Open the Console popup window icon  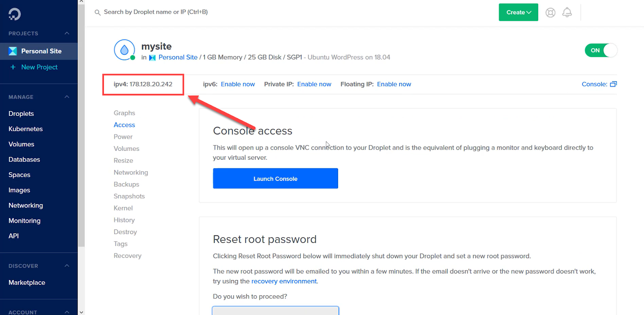click(x=613, y=84)
